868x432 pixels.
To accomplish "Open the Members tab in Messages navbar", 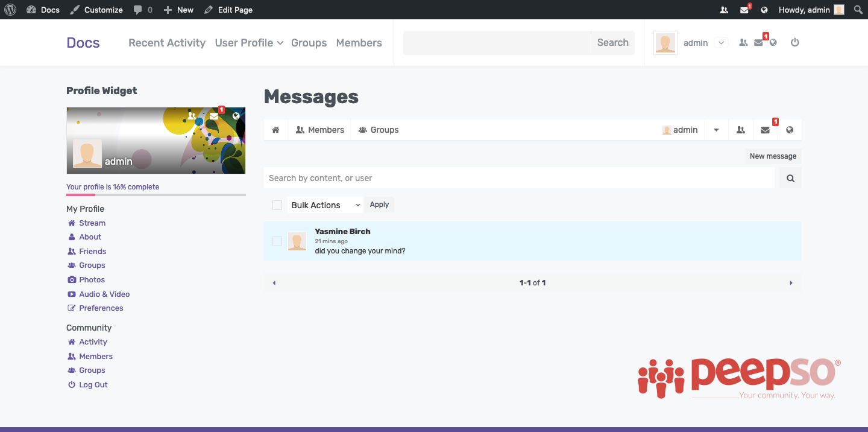I will pos(319,130).
